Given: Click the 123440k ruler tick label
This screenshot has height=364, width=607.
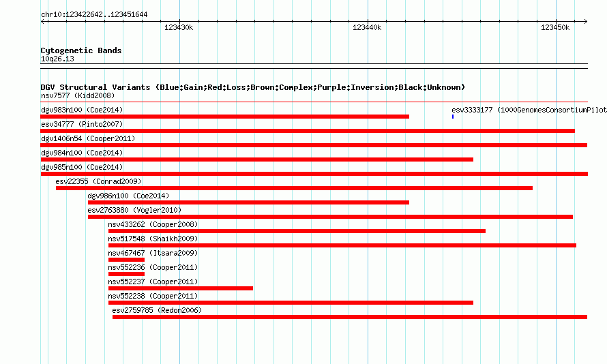Looking at the screenshot, I should 367,27.
